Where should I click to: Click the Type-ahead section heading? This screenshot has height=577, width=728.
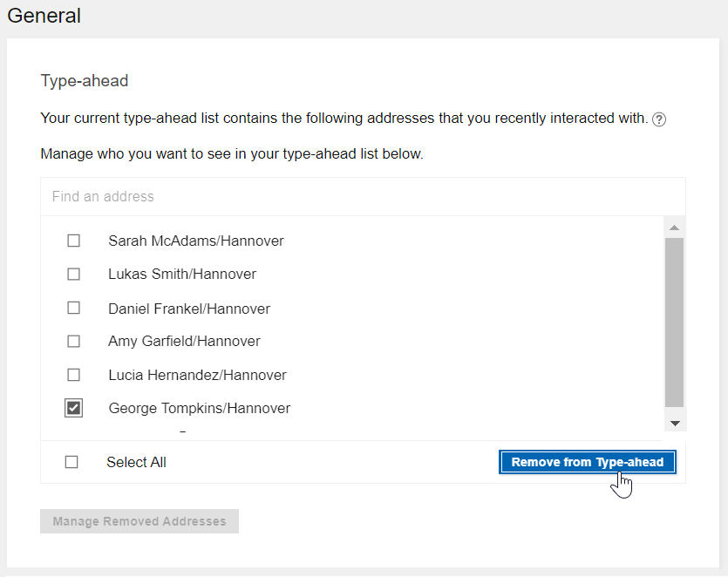(x=84, y=80)
